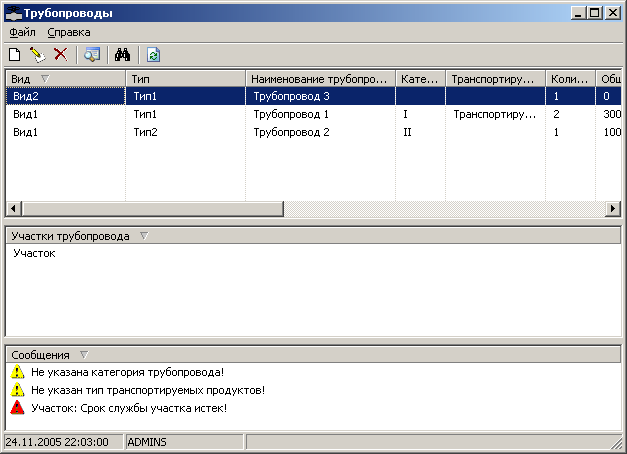Click the green refresh toolbar icon
The image size is (627, 454).
[x=153, y=55]
